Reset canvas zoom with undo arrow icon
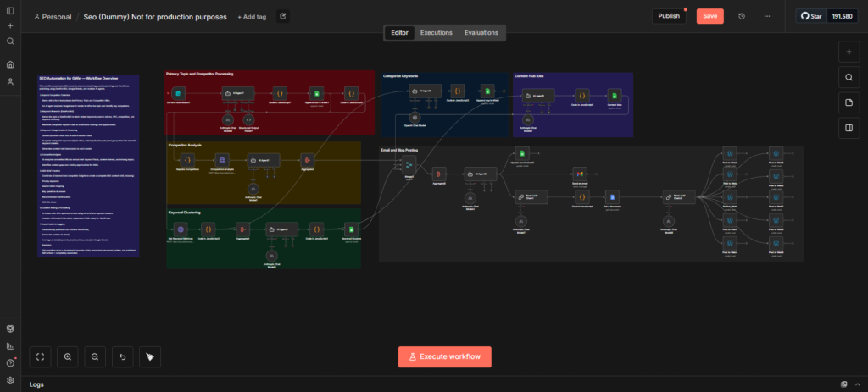 (x=123, y=357)
